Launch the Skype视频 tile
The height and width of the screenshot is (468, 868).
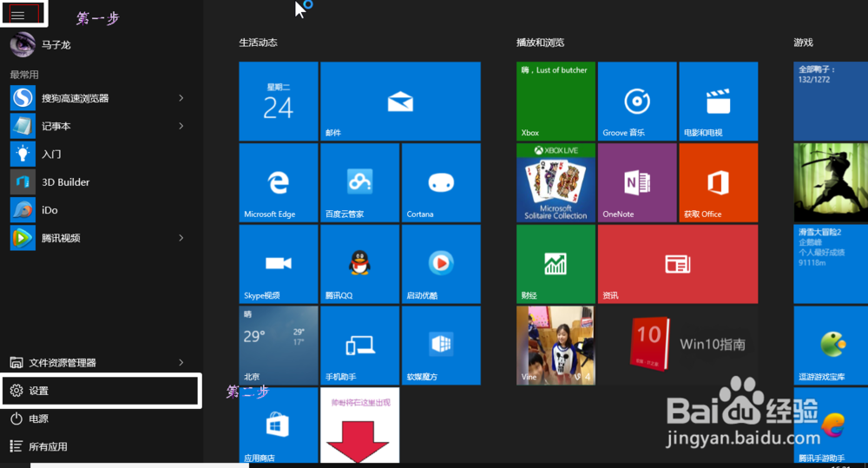279,264
